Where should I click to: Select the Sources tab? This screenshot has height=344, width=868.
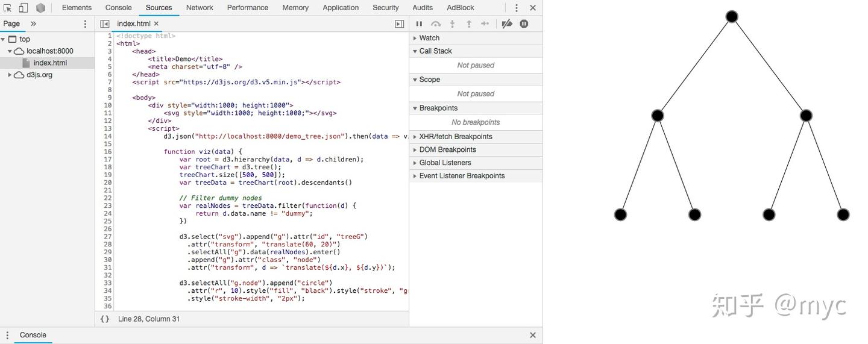click(x=159, y=8)
